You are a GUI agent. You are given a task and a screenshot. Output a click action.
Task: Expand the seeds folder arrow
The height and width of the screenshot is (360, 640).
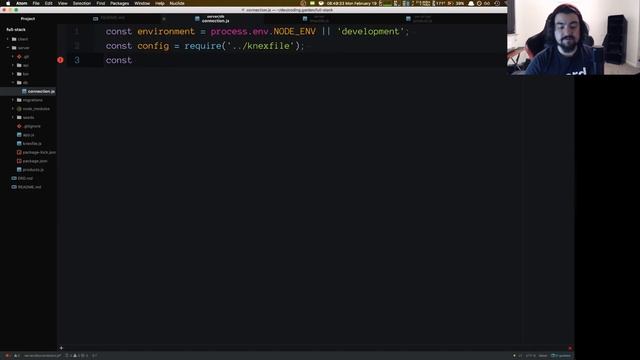[x=13, y=118]
